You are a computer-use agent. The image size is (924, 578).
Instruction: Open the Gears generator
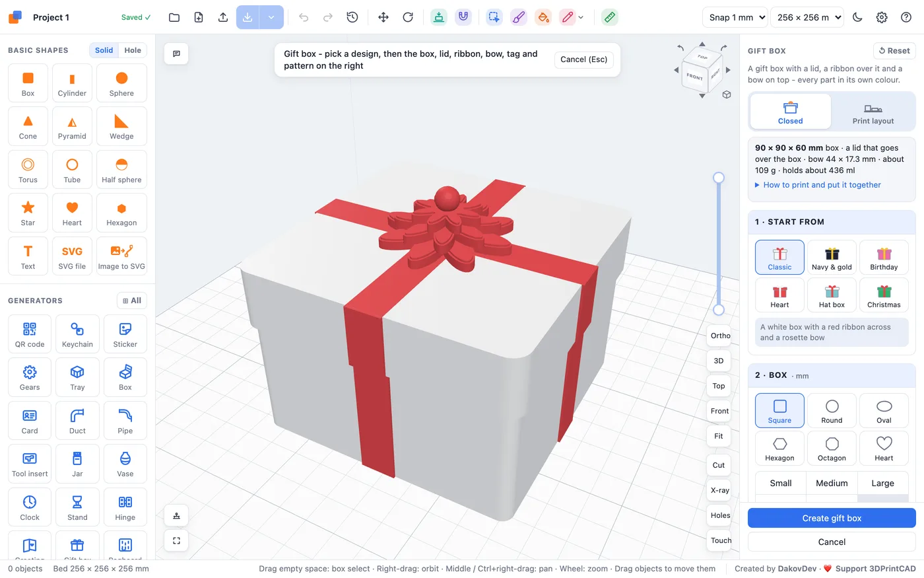30,377
